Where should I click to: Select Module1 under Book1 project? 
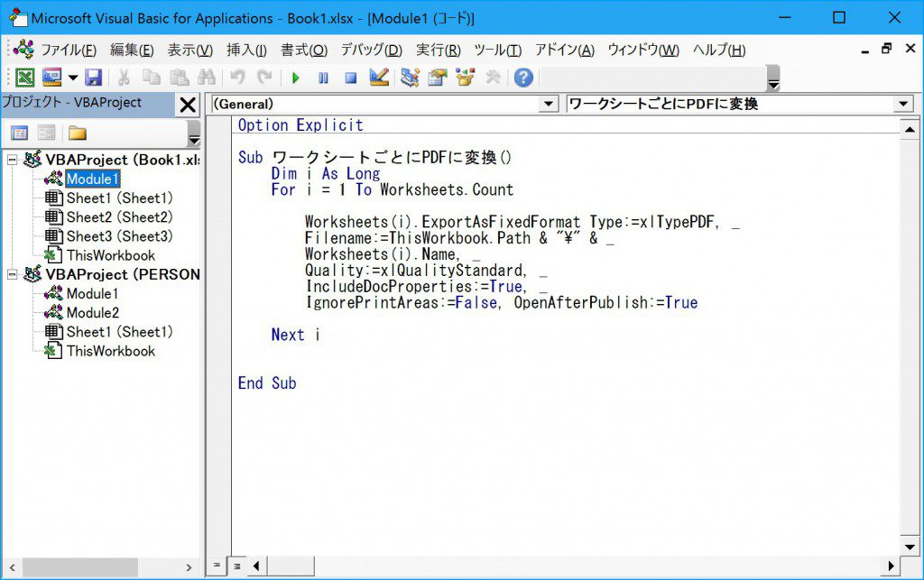[x=93, y=179]
